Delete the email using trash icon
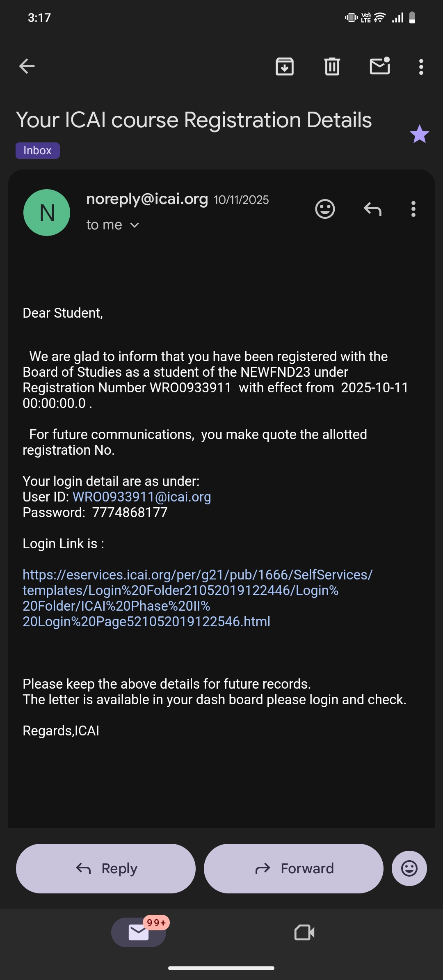Viewport: 443px width, 980px height. [x=332, y=66]
